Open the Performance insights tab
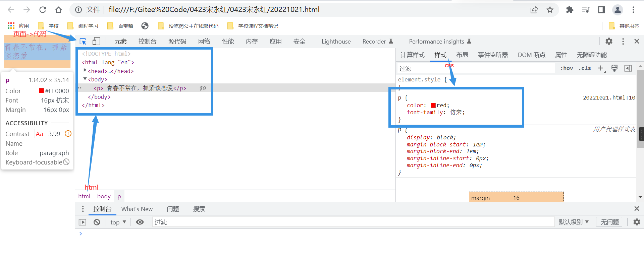Image resolution: width=644 pixels, height=267 pixels. [x=440, y=41]
